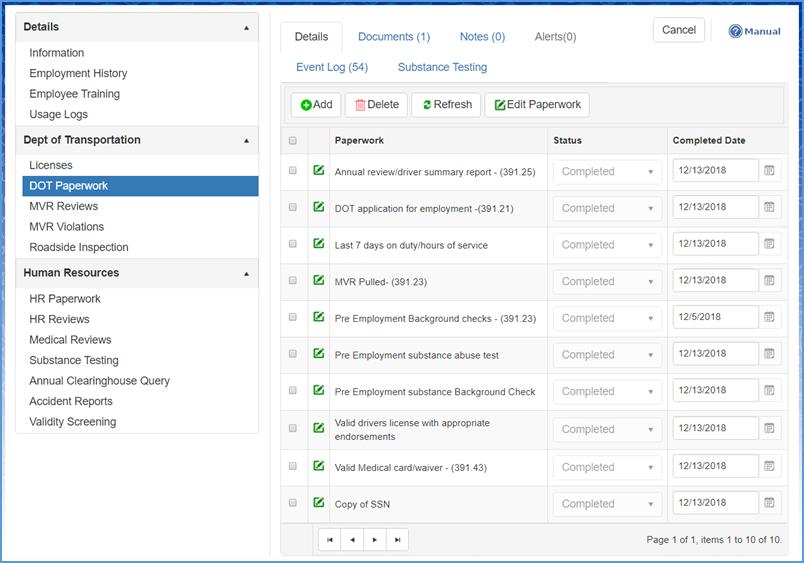The width and height of the screenshot is (804, 563).
Task: Click the edit icon for Copy of SSN
Action: point(319,503)
